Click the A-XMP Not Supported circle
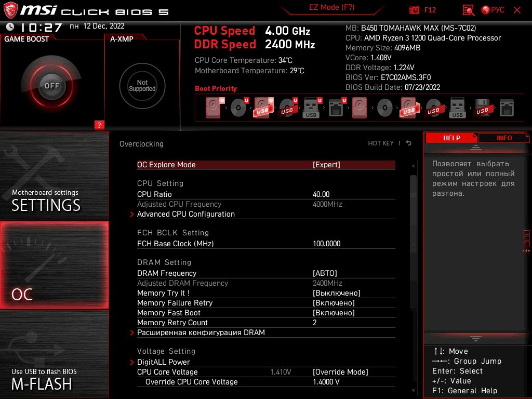532x399 pixels. click(x=142, y=86)
